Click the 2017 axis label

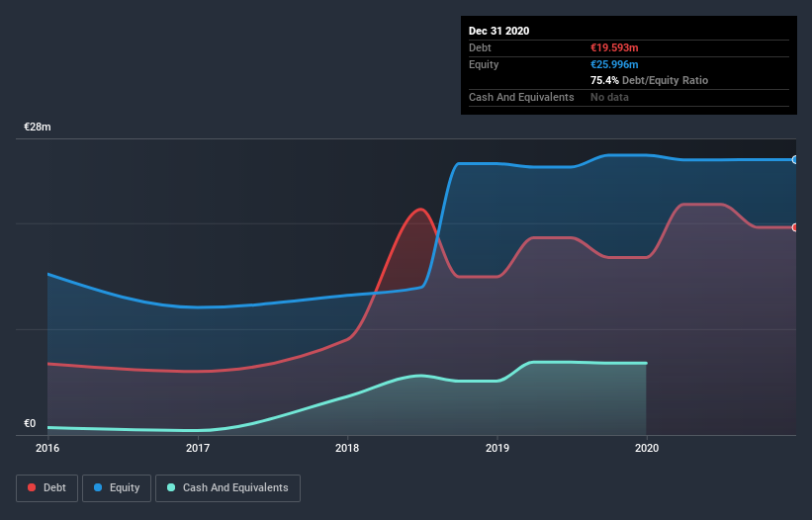pyautogui.click(x=198, y=448)
